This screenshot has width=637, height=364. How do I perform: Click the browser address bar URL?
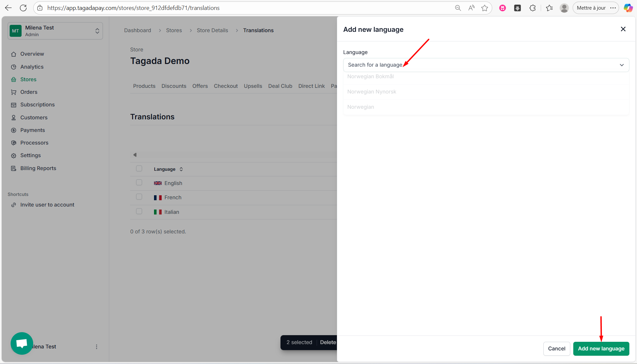[x=133, y=8]
